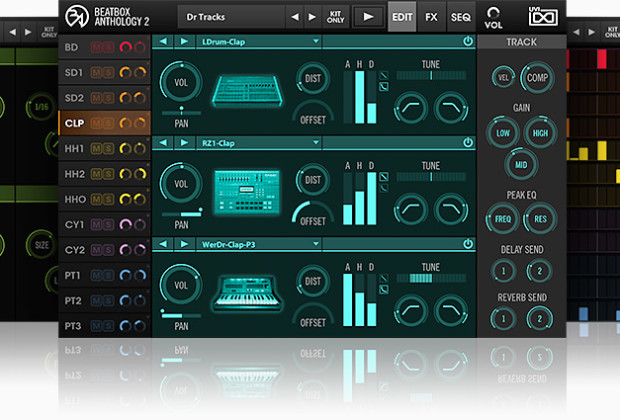620x420 pixels.
Task: Adjust the master VOL knob
Action: (493, 13)
